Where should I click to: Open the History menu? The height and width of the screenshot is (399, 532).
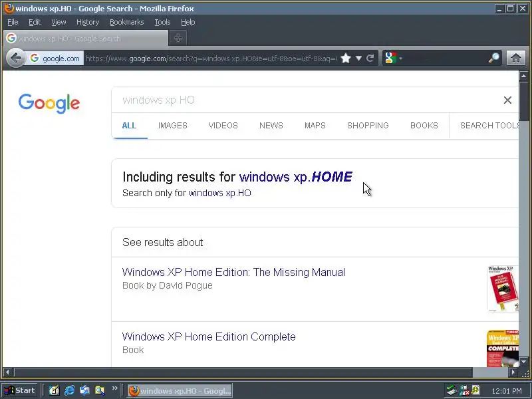(88, 22)
